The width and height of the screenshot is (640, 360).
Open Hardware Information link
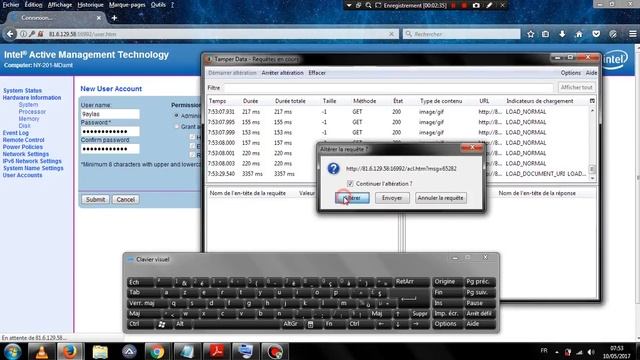pos(32,98)
